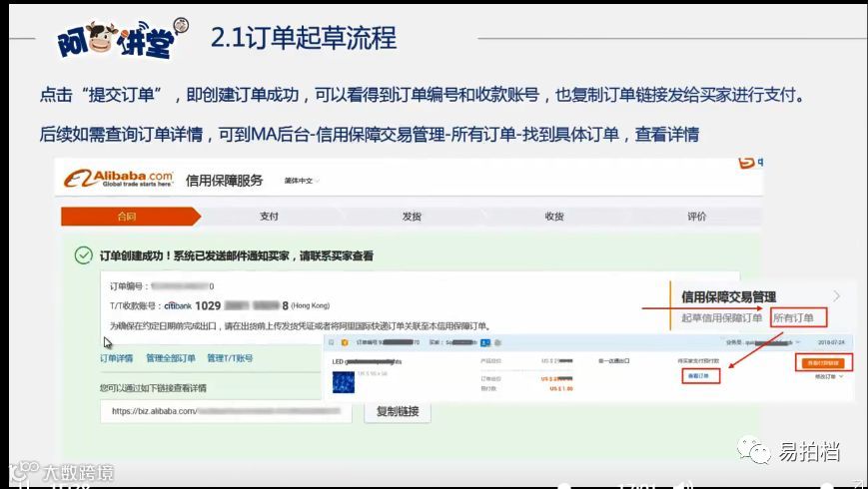Screen dimensions: 868x489
Task: Tick the order row checkbox
Action: pos(332,343)
